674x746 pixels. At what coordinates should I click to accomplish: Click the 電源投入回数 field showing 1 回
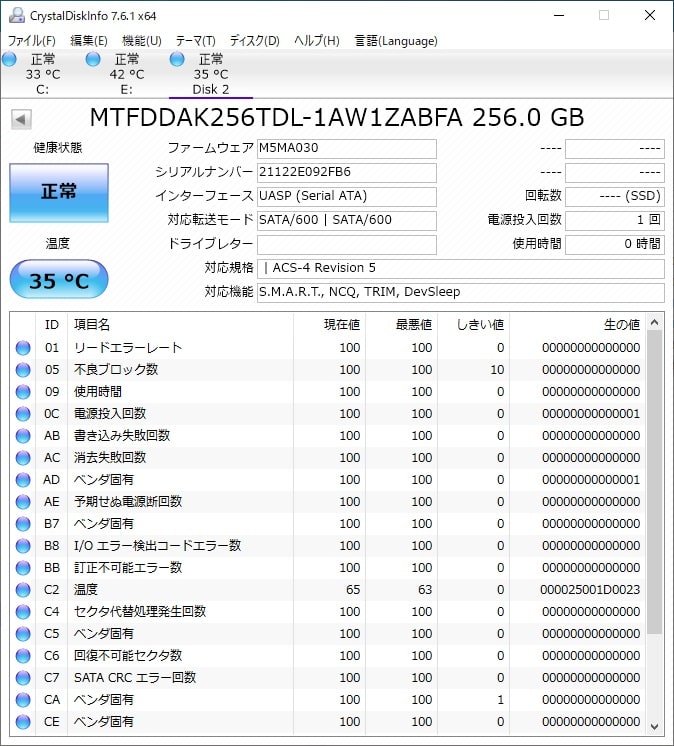pos(615,220)
